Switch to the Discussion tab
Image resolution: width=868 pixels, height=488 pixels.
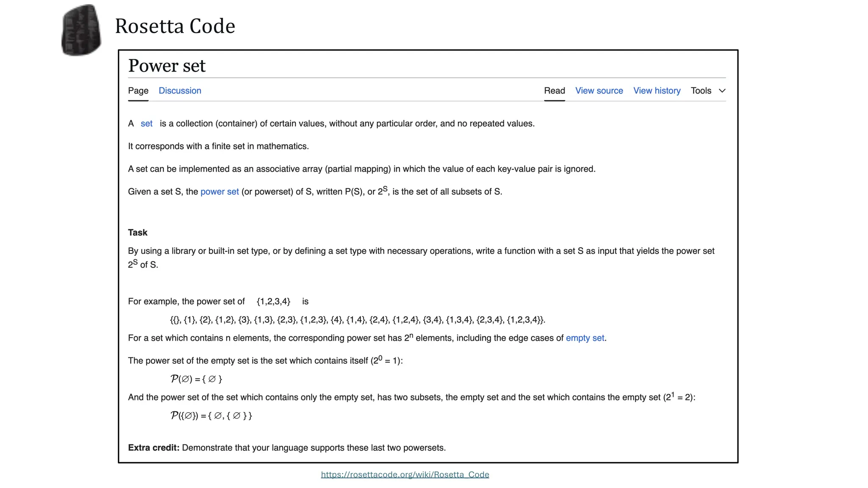(x=180, y=91)
